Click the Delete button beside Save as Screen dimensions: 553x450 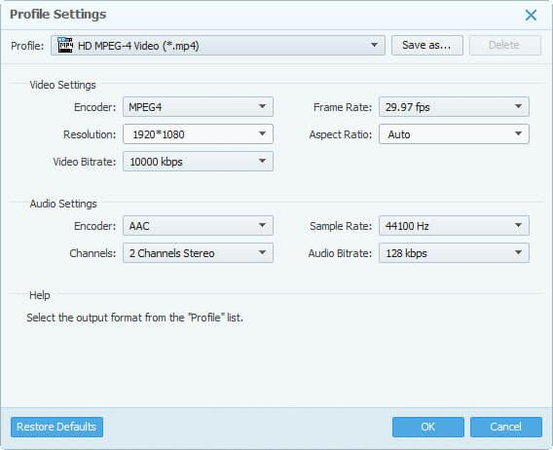[x=505, y=45]
